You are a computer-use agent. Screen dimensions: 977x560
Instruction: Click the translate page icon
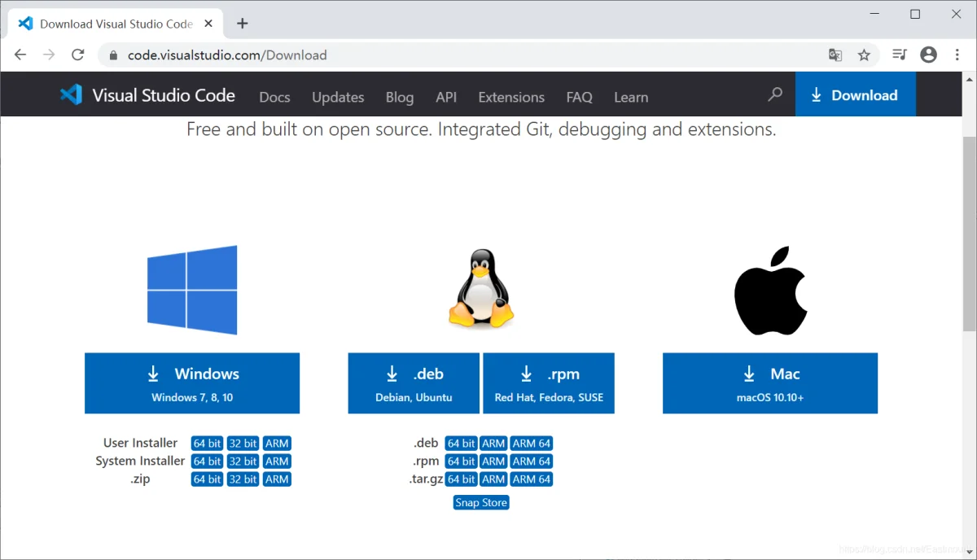[x=835, y=55]
